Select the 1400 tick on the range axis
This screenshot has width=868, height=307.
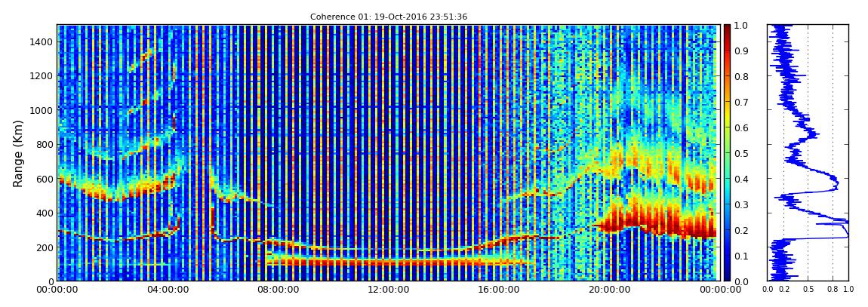pos(42,41)
